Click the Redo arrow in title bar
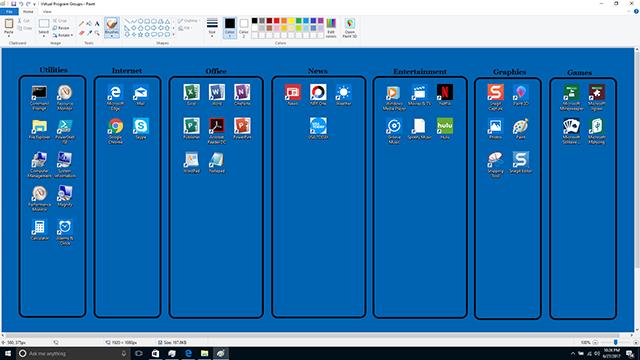 28,4
